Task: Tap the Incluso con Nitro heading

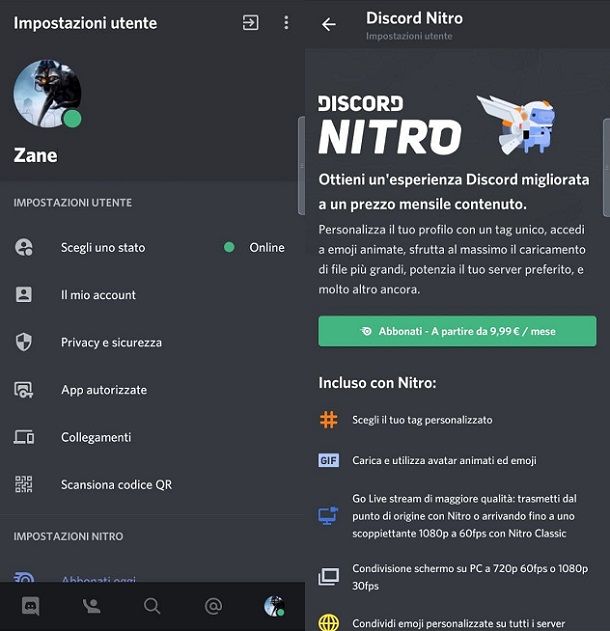Action: 377,383
